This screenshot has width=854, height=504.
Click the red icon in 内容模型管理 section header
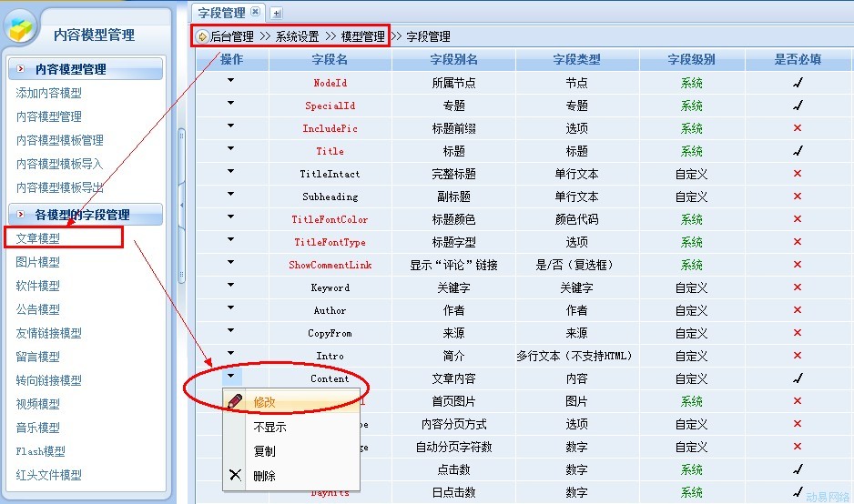point(21,69)
